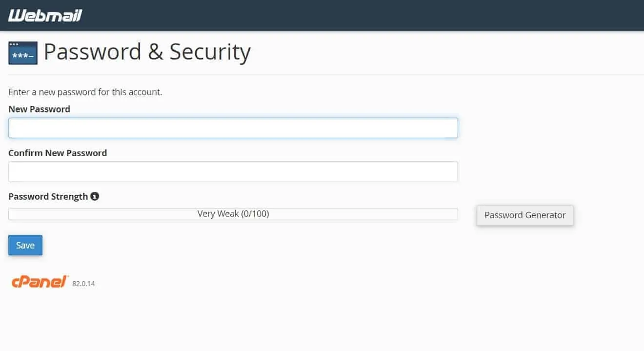The image size is (644, 351).
Task: Click the Confirm New Password label
Action: pos(58,153)
